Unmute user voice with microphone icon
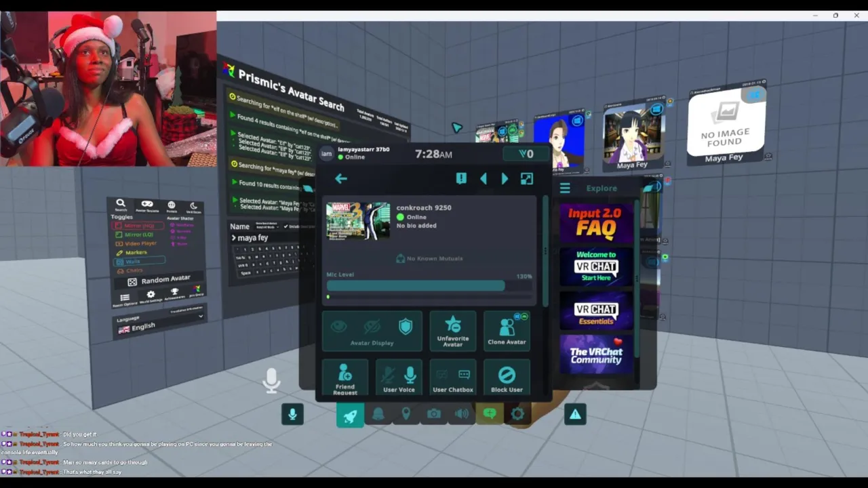 [410, 375]
